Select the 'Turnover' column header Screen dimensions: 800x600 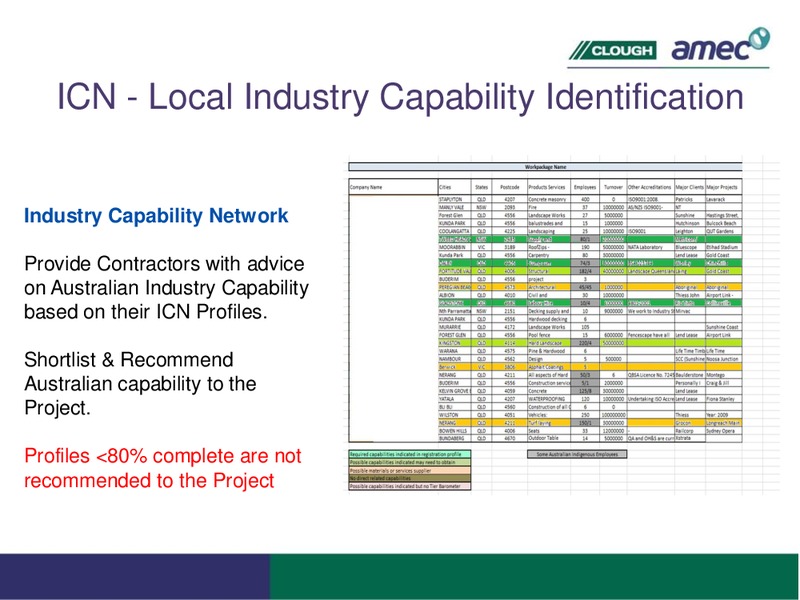[x=613, y=187]
